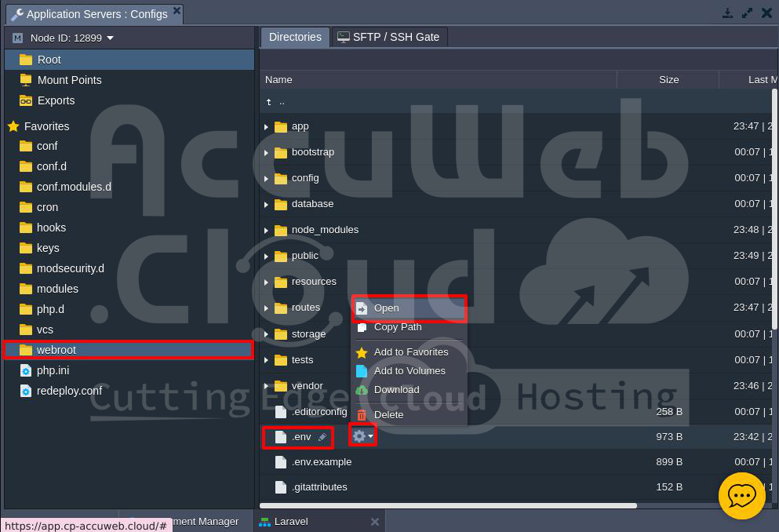779x532 pixels.
Task: Expand the public folder arrow
Action: pos(267,256)
